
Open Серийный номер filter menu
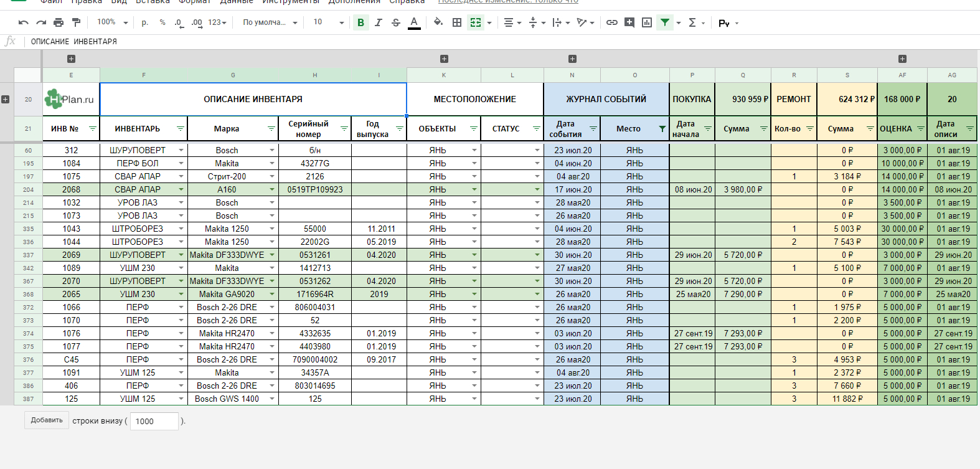click(344, 129)
